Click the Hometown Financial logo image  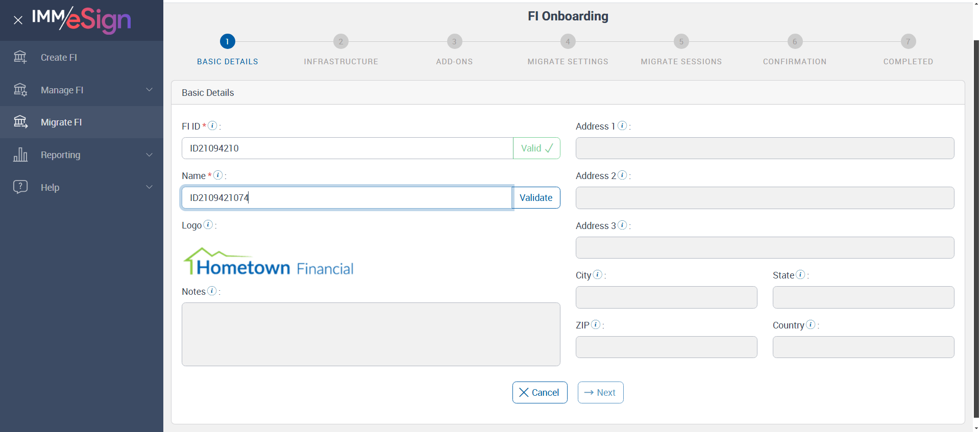[x=268, y=262]
